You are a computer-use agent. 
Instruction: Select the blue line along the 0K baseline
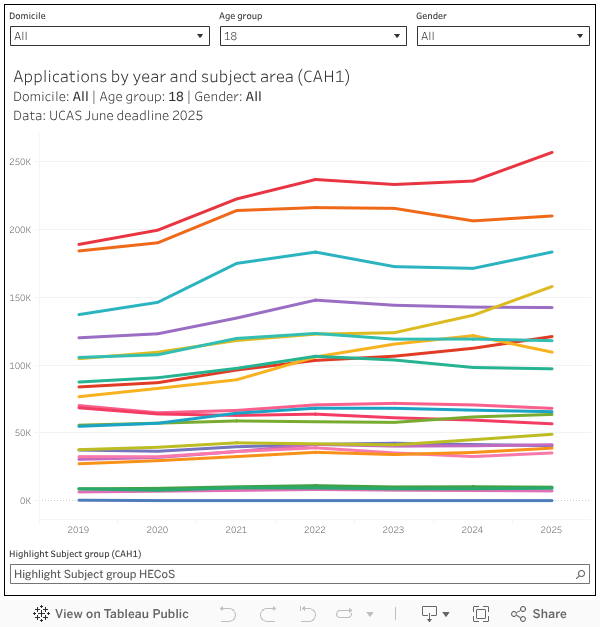coord(315,500)
